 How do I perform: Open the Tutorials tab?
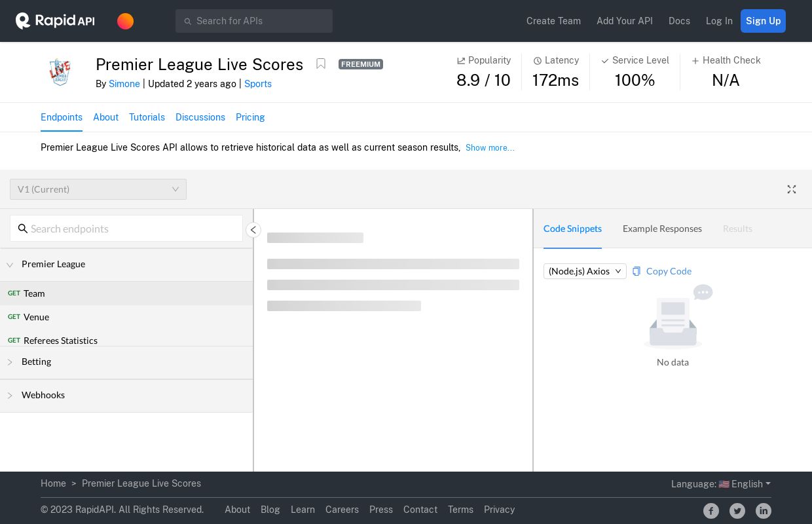click(147, 117)
